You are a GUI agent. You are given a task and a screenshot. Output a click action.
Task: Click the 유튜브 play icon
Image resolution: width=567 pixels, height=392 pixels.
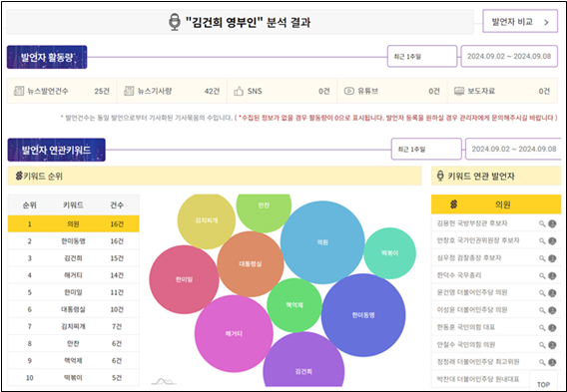349,91
